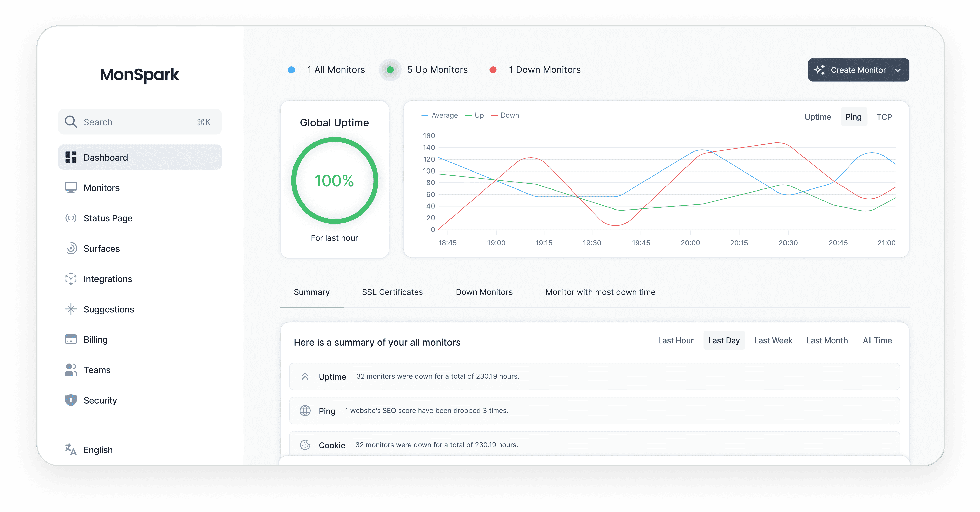Viewport: 980px width, 512px height.
Task: Expand the Create Monitor dropdown chevron
Action: point(898,70)
